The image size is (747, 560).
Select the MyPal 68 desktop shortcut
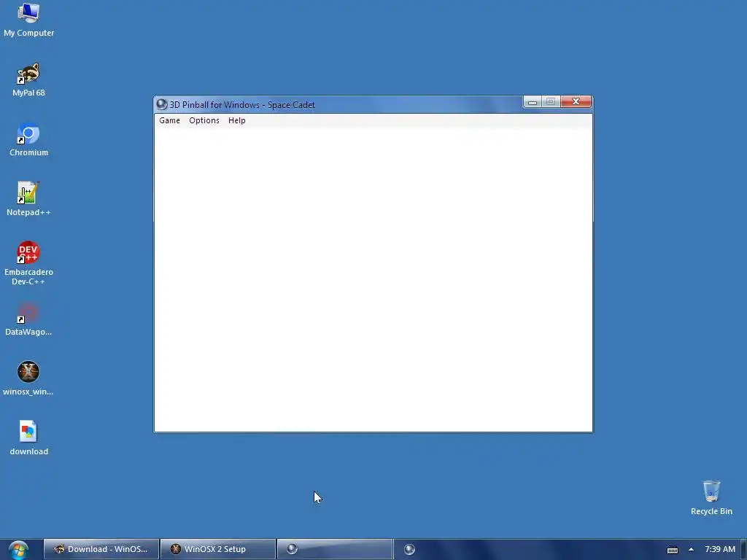pos(28,80)
